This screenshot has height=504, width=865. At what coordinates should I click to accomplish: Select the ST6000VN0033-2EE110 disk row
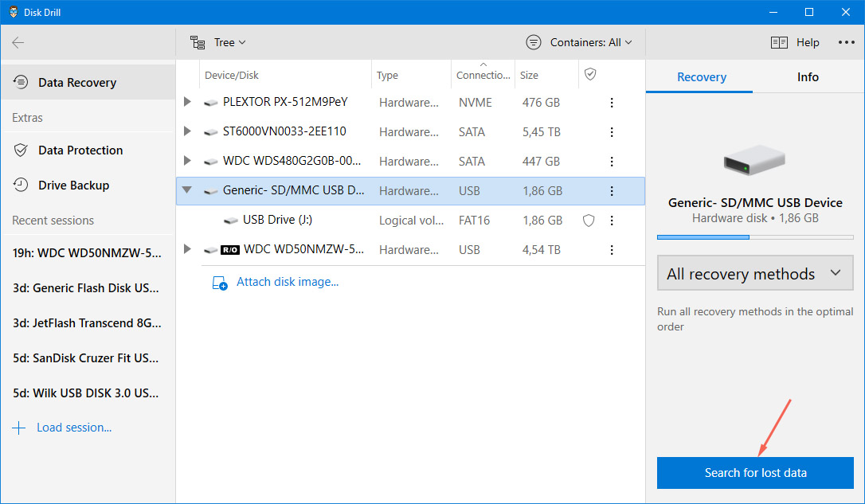coord(410,132)
